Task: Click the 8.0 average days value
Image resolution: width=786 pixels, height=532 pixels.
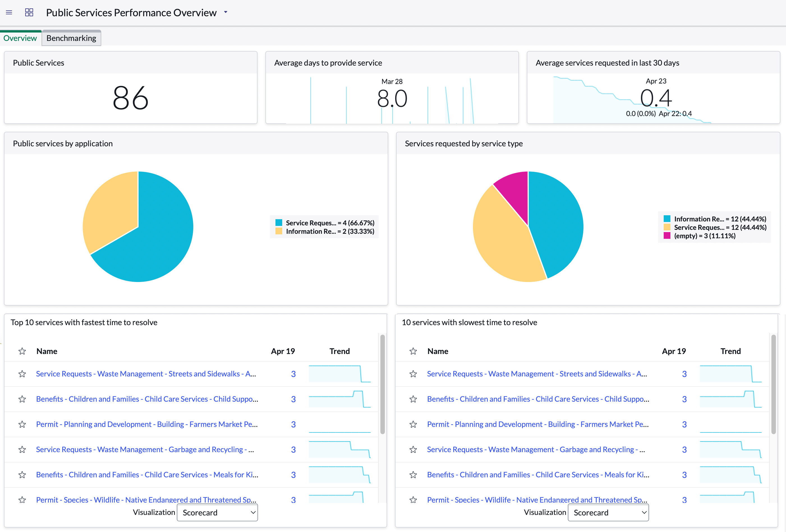Action: pos(392,98)
